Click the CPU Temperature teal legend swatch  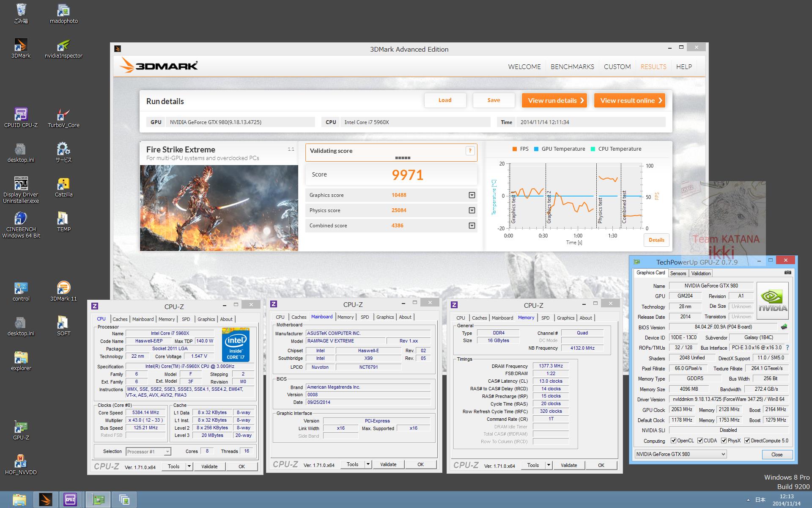coord(593,149)
